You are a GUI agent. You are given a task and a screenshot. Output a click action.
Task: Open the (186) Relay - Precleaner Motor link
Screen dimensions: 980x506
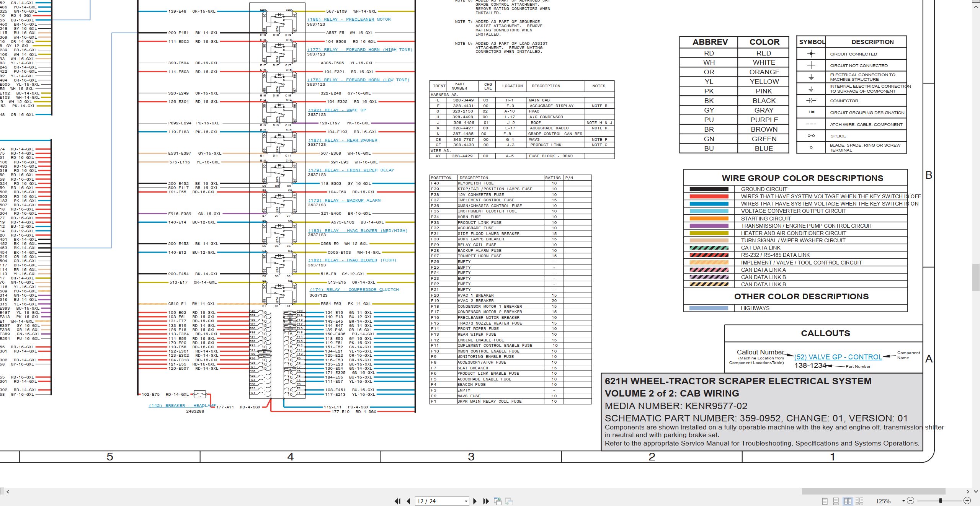pos(349,20)
